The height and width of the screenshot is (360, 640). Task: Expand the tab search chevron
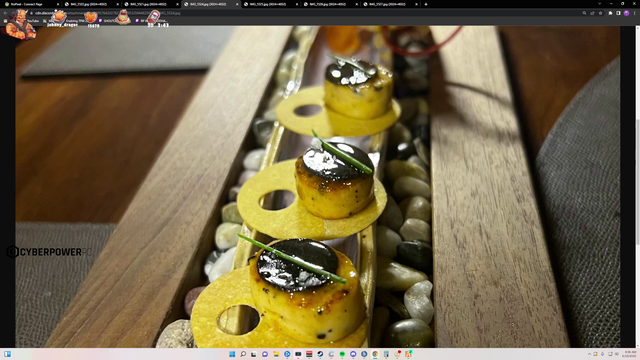click(x=599, y=4)
